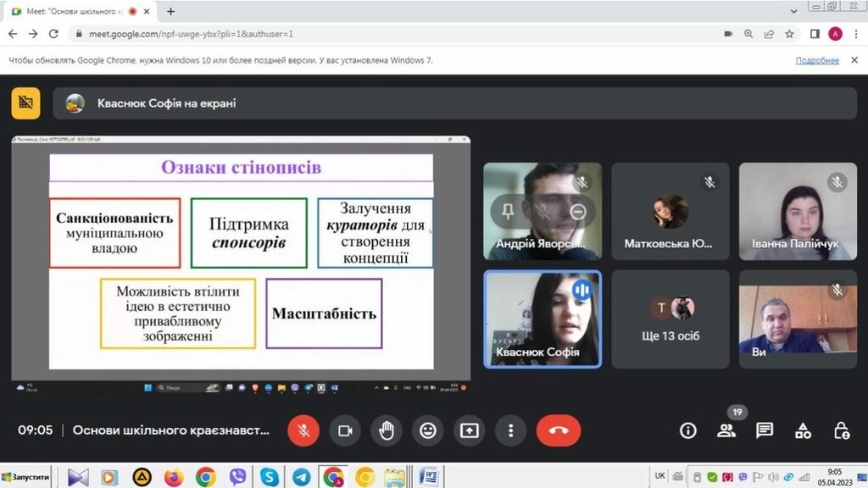The height and width of the screenshot is (488, 868).
Task: Open a new Chrome tab with plus
Action: coord(170,12)
